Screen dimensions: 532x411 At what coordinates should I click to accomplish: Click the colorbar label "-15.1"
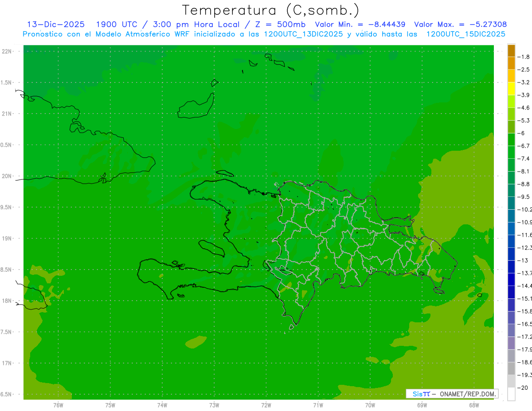coord(525,298)
